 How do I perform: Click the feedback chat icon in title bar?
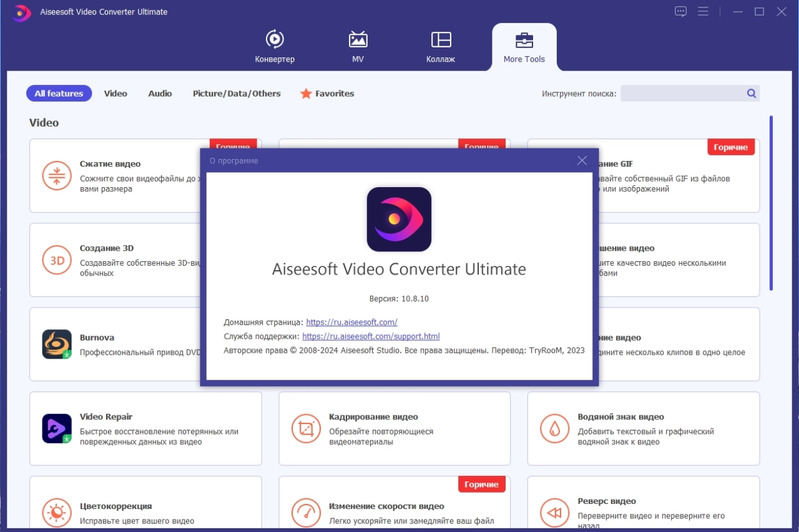(x=681, y=11)
